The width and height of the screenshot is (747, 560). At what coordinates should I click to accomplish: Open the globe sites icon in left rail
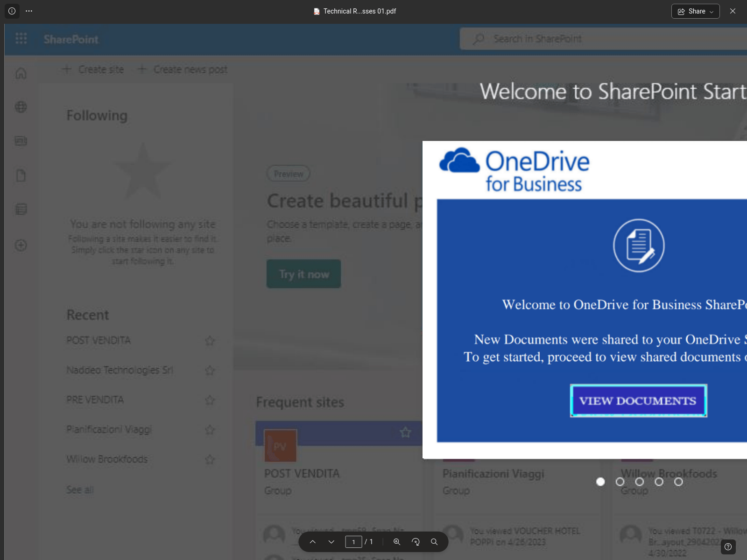click(21, 107)
